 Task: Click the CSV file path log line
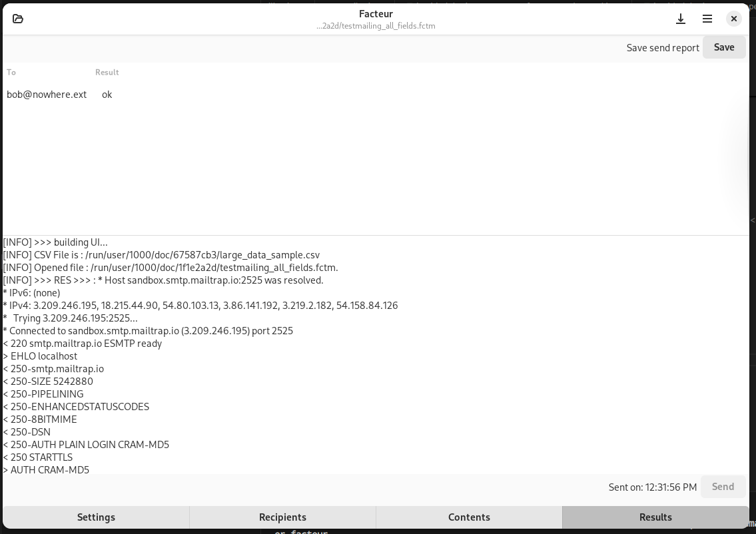[x=161, y=255]
